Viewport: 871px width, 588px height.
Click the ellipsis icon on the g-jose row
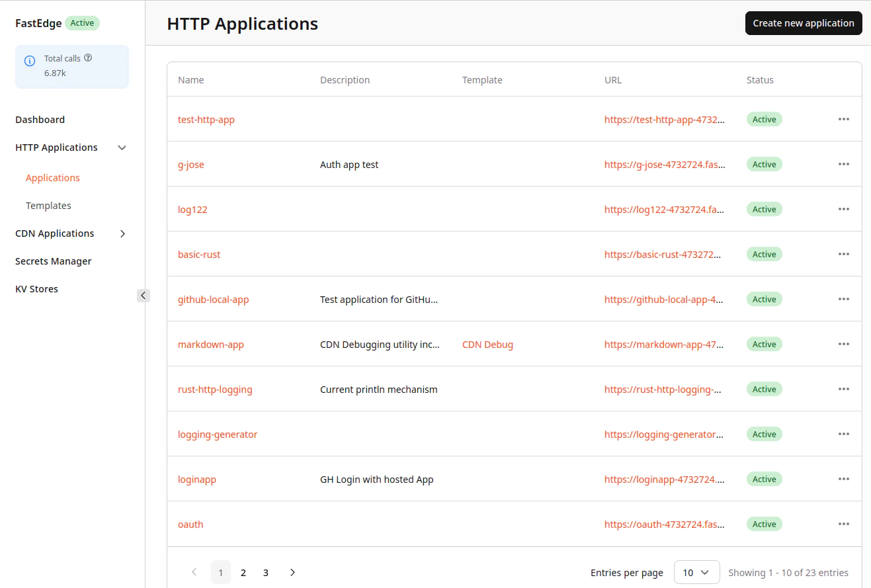[x=843, y=164]
